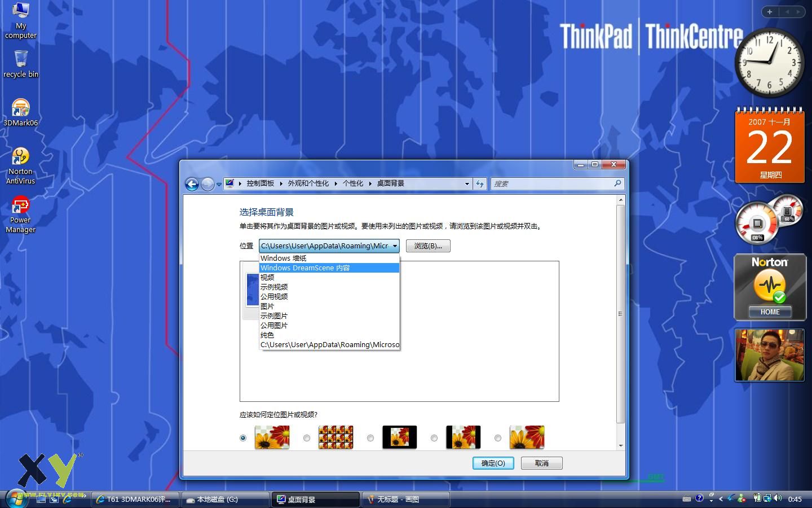Switch to 无标题 - 画图 taskbar window
Image resolution: width=812 pixels, height=508 pixels.
(406, 500)
